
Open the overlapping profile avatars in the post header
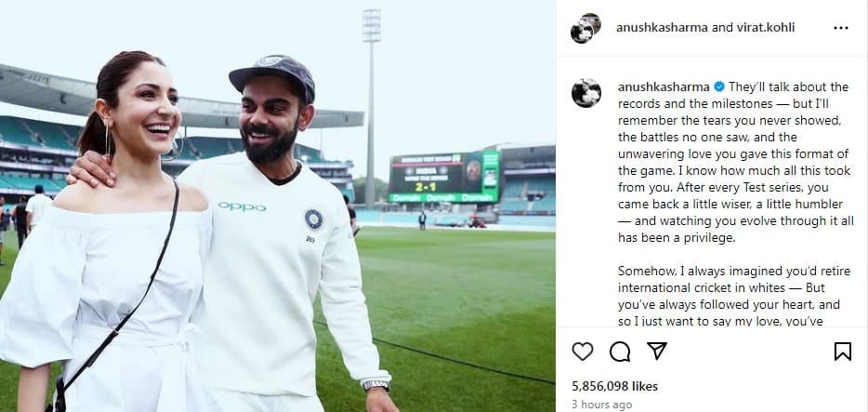[x=585, y=28]
